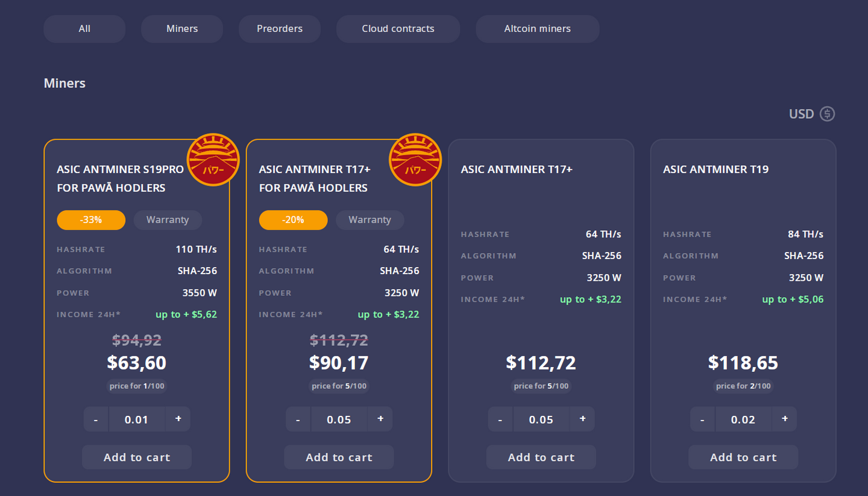Add the $112,72 Antminer T17+ to cart
This screenshot has height=496, width=868.
[x=541, y=457]
